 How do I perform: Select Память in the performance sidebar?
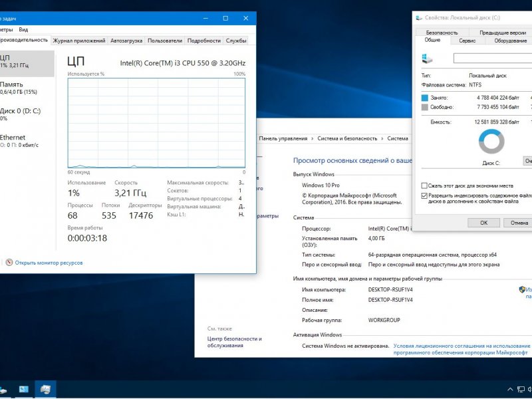(x=27, y=88)
